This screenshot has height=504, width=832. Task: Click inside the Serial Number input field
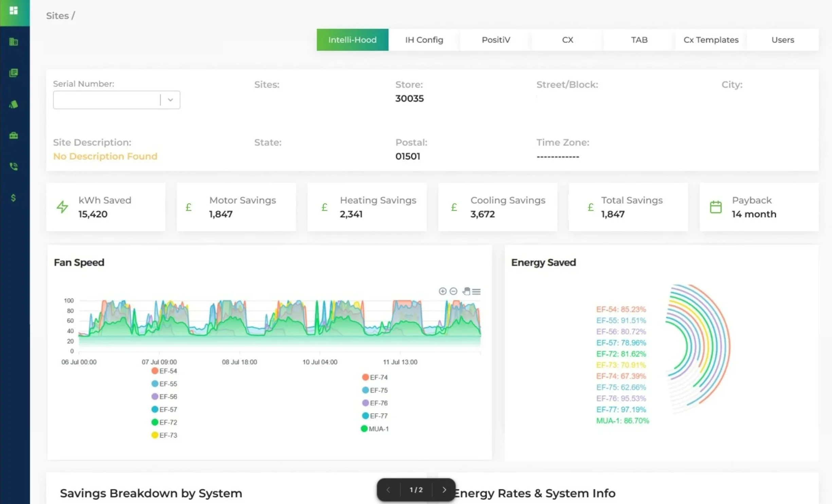point(106,100)
